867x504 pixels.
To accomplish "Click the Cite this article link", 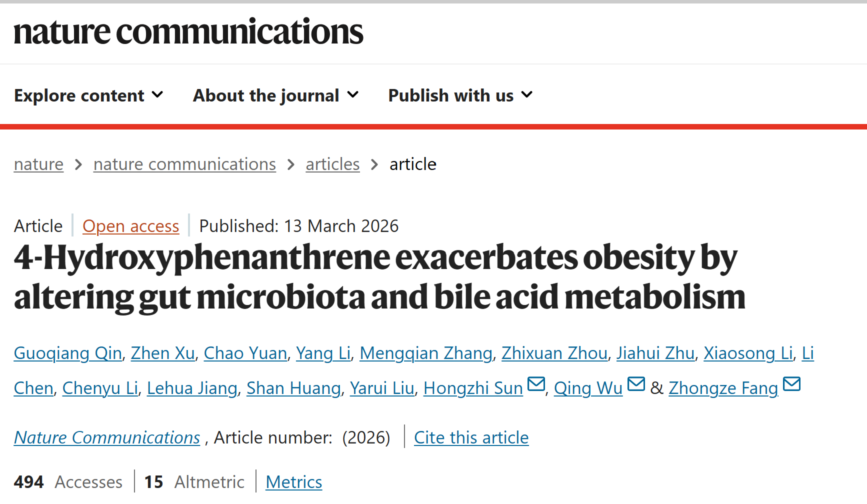I will tap(471, 437).
